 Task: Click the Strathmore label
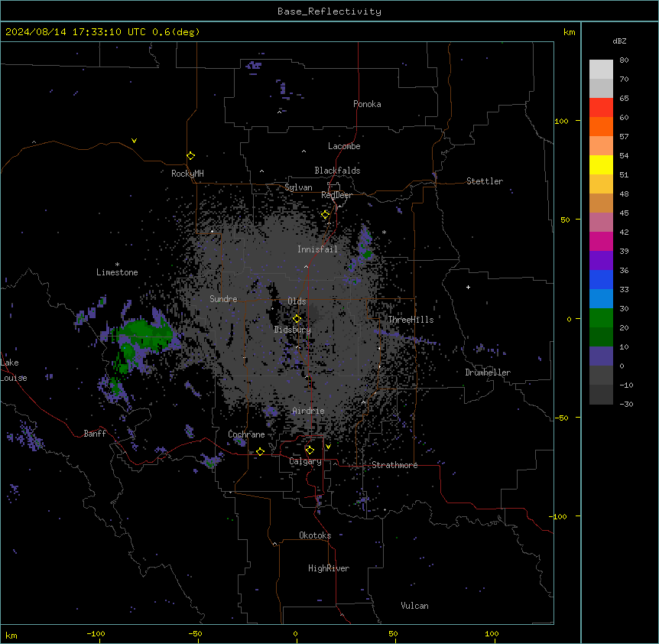[x=394, y=465]
